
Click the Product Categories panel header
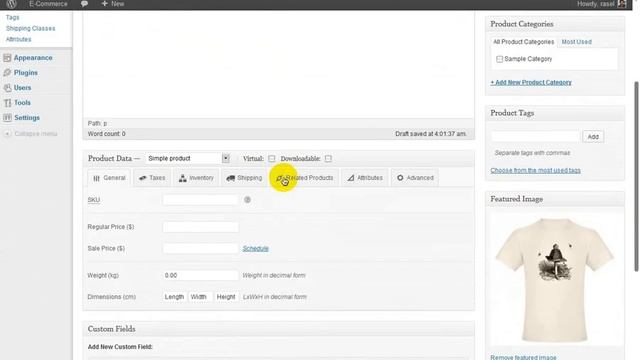(555, 24)
